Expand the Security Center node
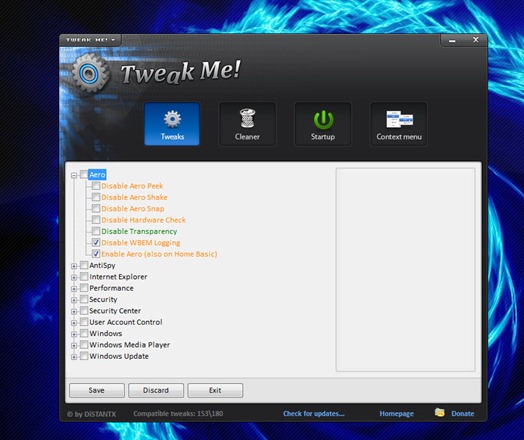 tap(74, 312)
